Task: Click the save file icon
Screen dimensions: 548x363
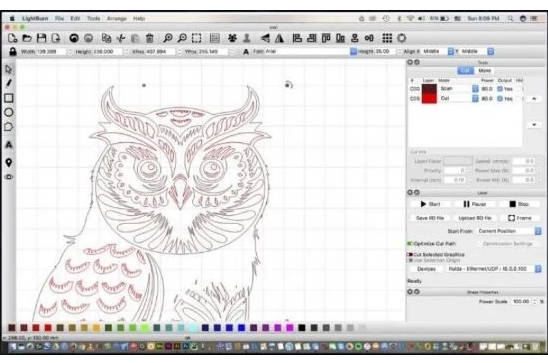Action: pyautogui.click(x=42, y=38)
